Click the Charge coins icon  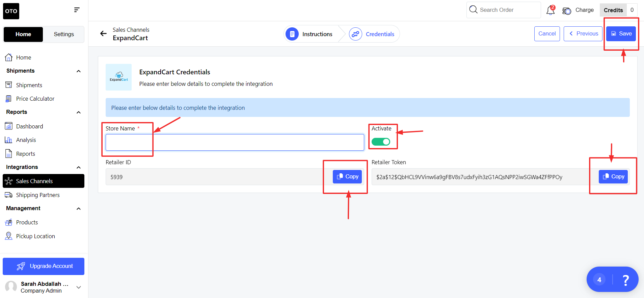pos(567,11)
